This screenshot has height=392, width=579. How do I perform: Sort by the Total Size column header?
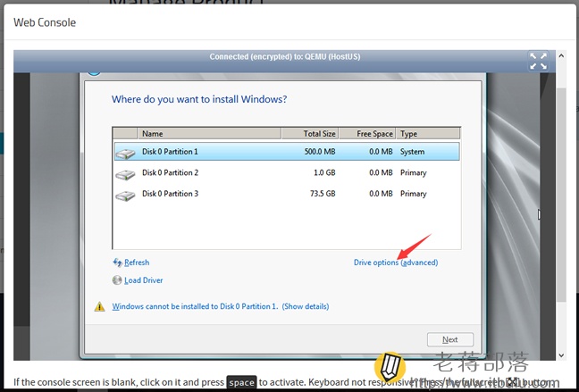(x=310, y=134)
